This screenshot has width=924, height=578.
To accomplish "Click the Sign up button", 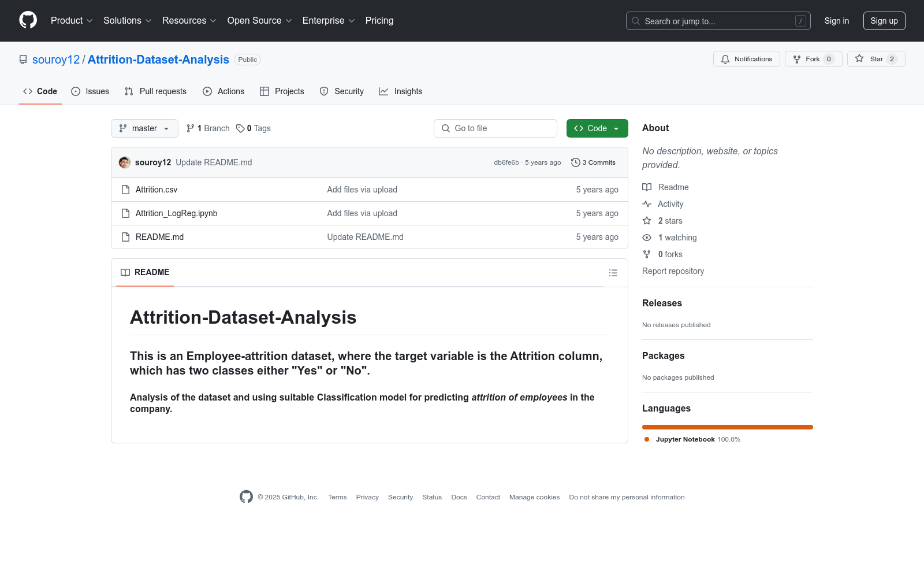I will 884,21.
